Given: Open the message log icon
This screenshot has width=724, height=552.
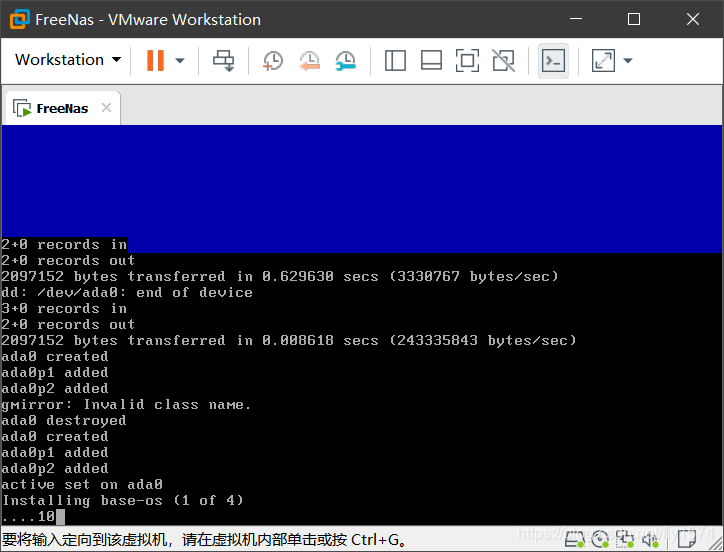Looking at the screenshot, I should (686, 539).
